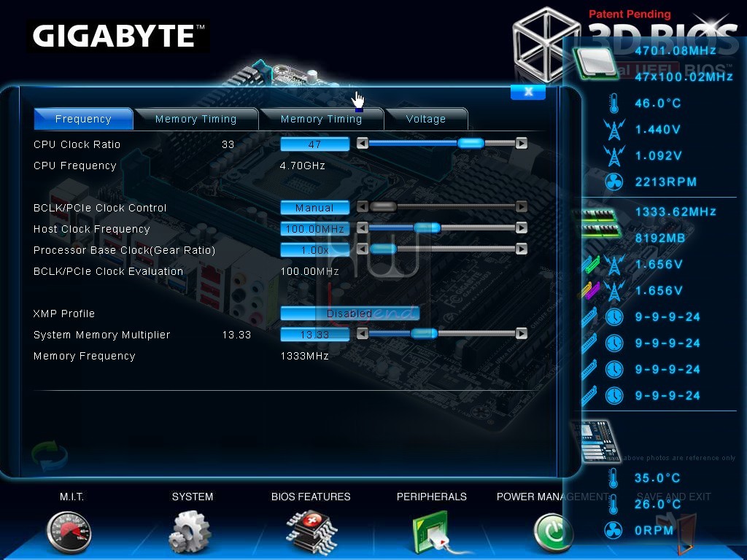Click the thermometer icon beside 46.0°C
This screenshot has height=560, width=747.
click(614, 104)
